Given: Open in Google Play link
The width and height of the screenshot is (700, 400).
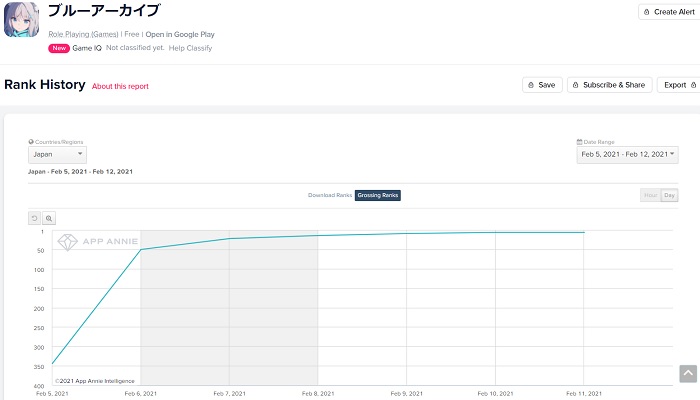Looking at the screenshot, I should 180,34.
